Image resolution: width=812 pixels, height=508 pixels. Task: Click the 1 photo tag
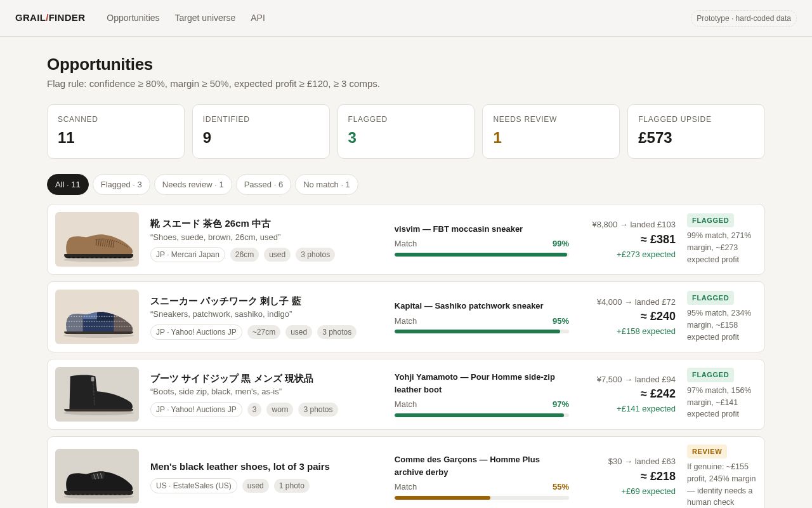tap(292, 486)
